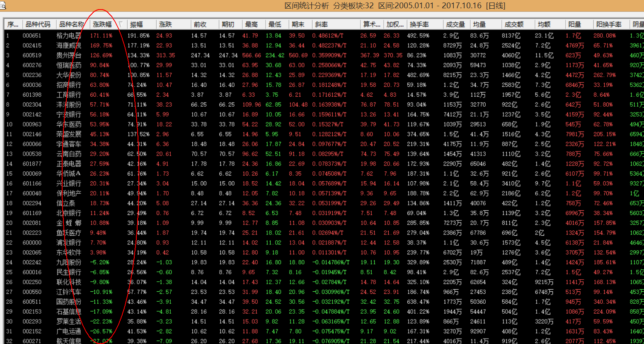The width and height of the screenshot is (644, 344).
Task: Click the 阳换手率 column header
Action: (x=609, y=24)
